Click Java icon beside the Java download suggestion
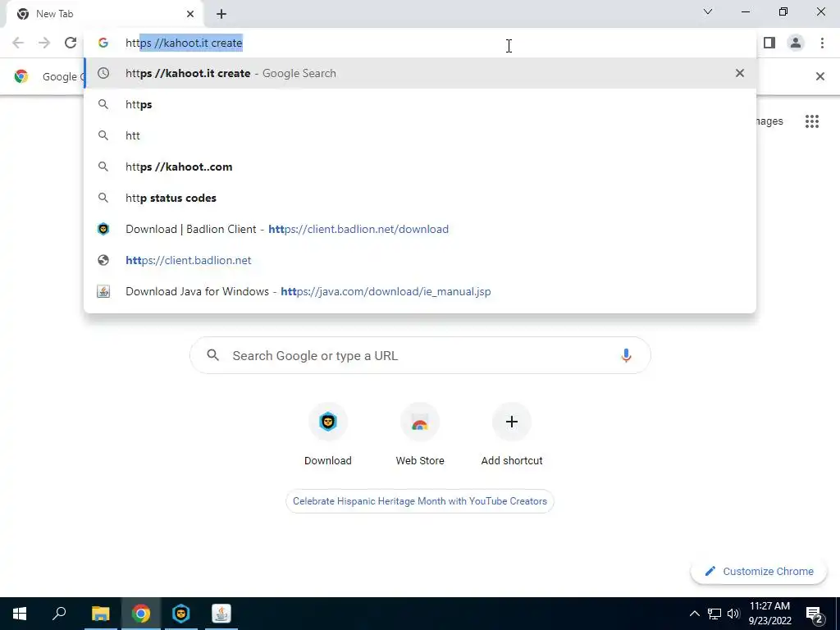This screenshot has width=840, height=630. click(103, 291)
